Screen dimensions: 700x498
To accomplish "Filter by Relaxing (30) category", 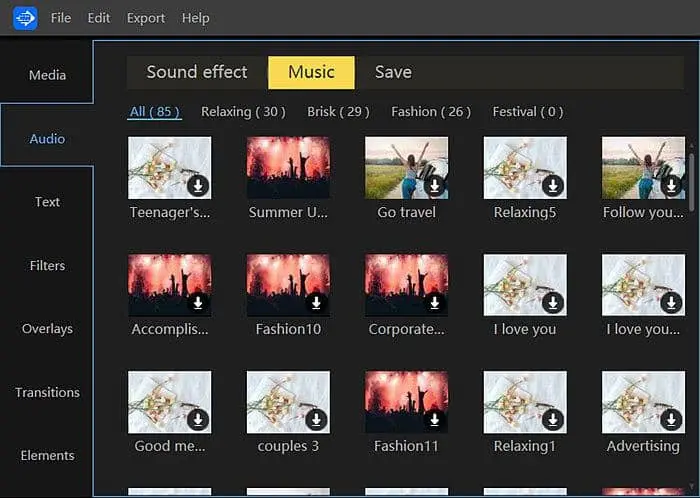I will 243,112.
